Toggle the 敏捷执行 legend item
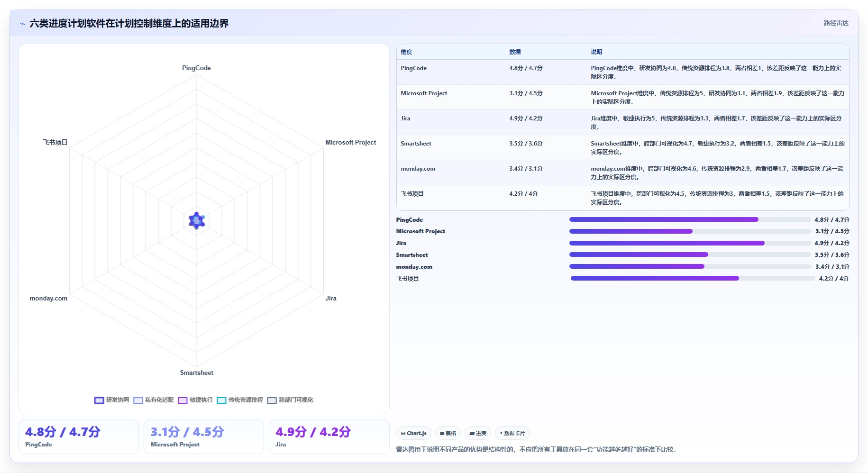The height and width of the screenshot is (473, 868). click(x=195, y=400)
